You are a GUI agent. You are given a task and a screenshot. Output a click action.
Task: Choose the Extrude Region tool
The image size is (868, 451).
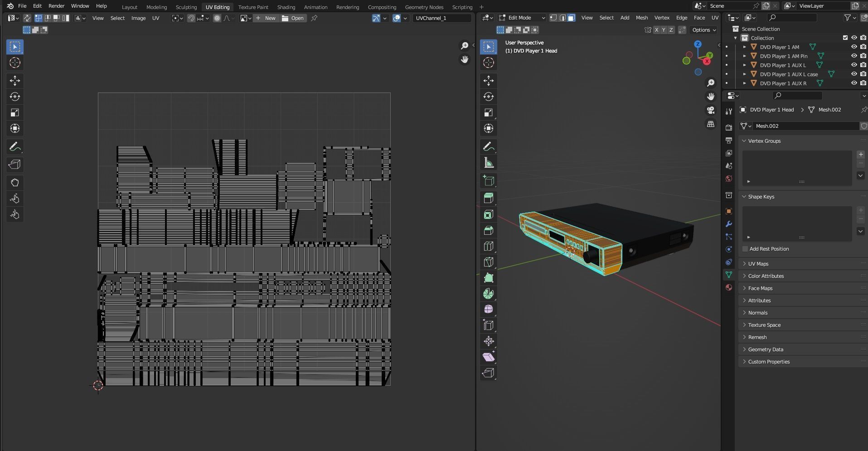(489, 198)
